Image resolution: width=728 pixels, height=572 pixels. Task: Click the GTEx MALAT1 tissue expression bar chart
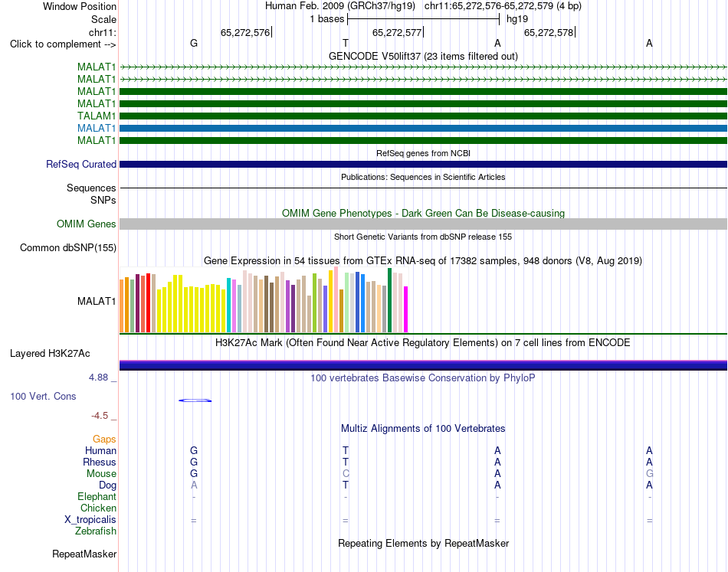pos(264,299)
